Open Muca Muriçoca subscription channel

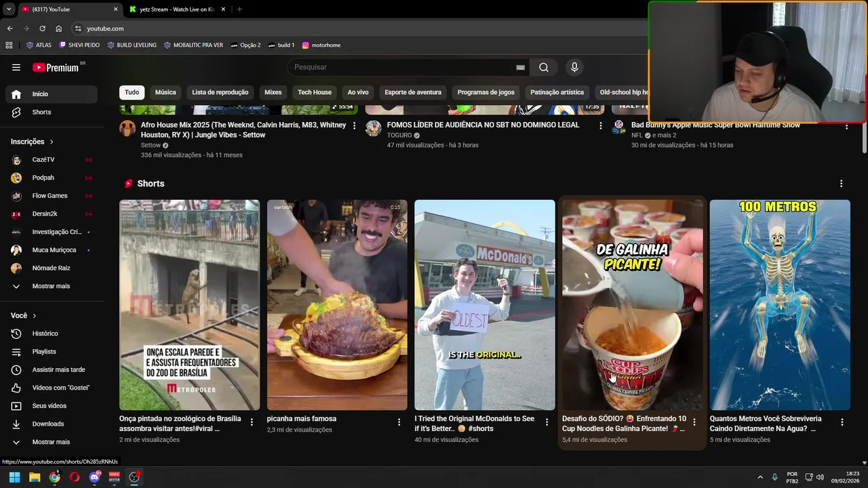[x=52, y=250]
